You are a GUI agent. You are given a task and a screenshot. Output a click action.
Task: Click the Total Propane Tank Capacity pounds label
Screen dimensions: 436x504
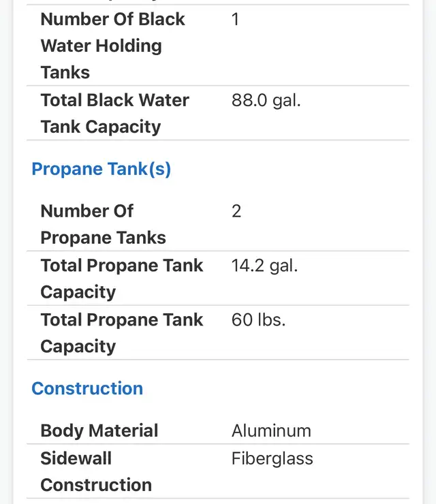122,333
